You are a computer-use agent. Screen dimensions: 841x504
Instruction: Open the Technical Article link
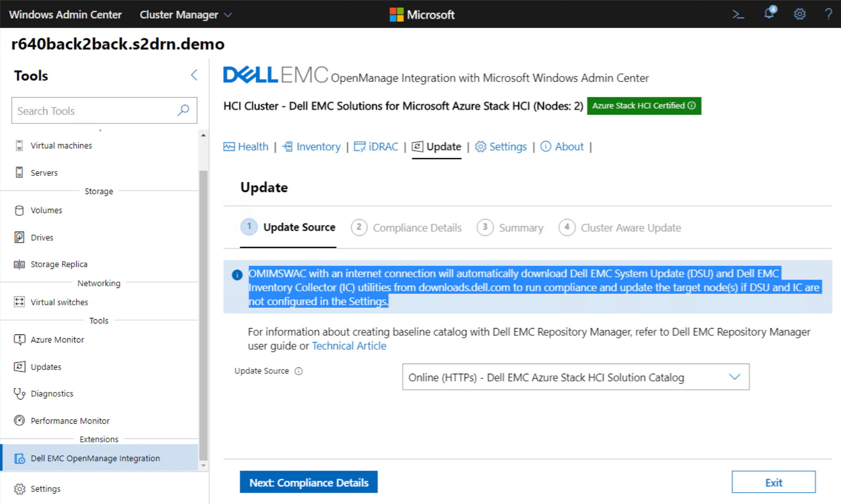click(x=349, y=346)
